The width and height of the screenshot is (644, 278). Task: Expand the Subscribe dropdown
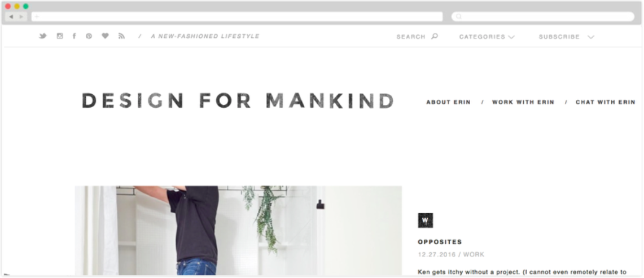click(566, 37)
